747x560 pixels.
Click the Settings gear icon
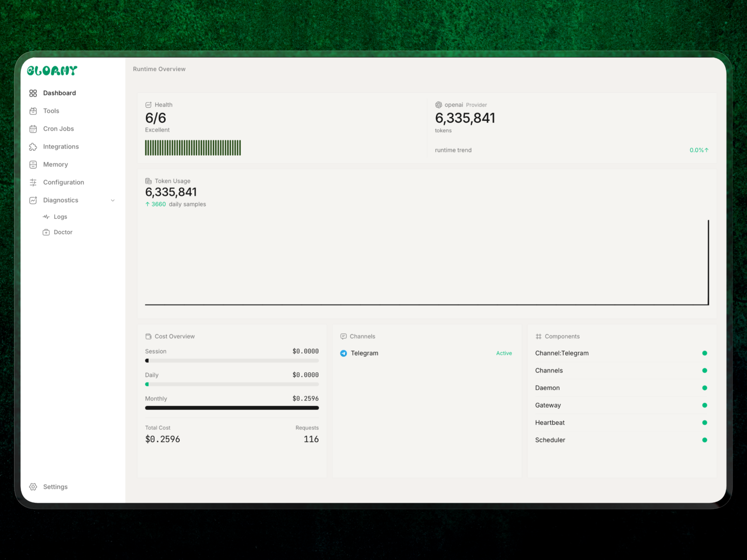33,487
